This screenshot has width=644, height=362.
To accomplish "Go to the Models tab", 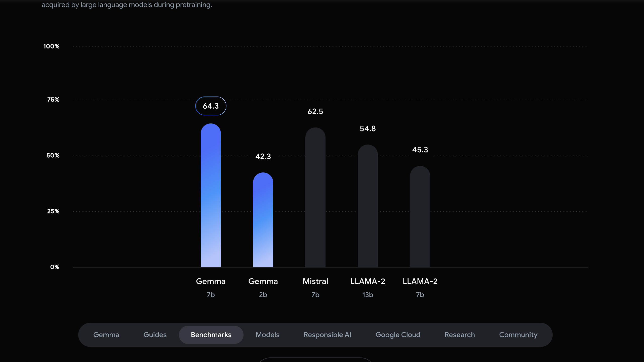I will (267, 335).
